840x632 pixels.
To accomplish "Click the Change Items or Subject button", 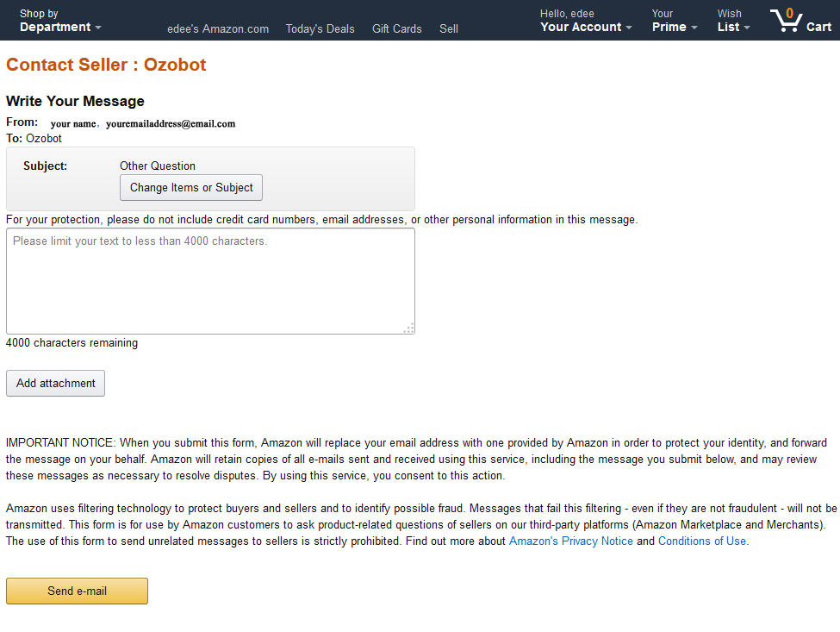I will [191, 188].
